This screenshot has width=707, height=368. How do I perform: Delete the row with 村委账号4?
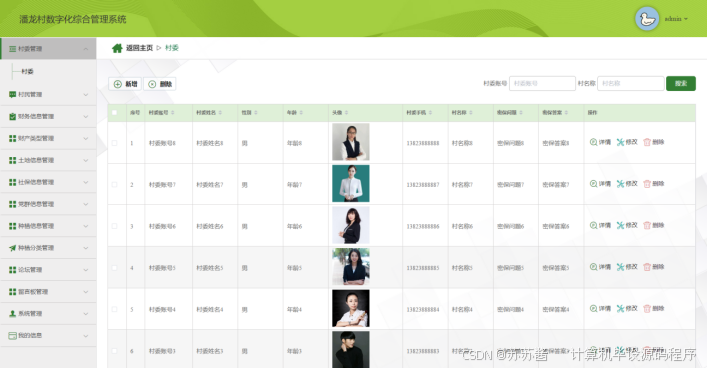coord(654,308)
